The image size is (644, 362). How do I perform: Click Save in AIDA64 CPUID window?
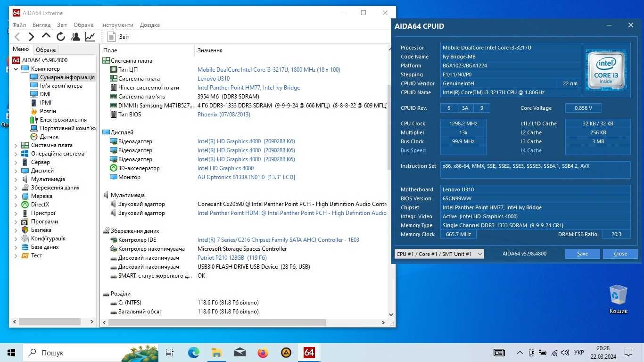(583, 254)
